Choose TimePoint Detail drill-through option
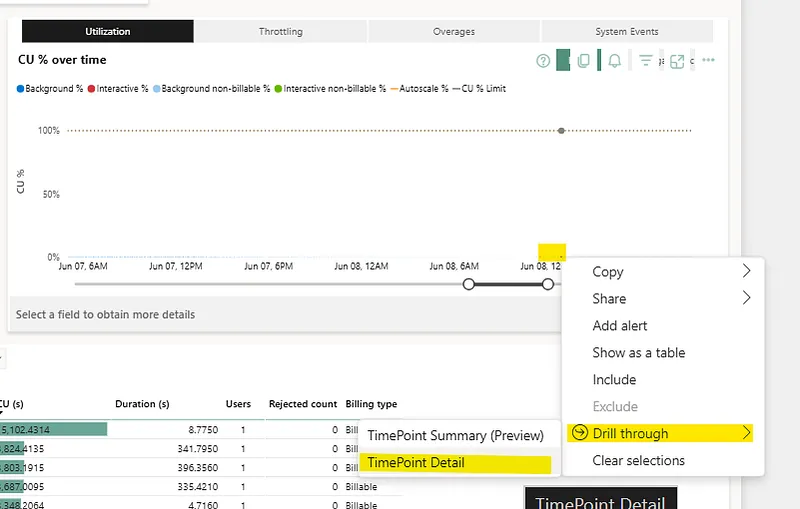 coord(416,463)
